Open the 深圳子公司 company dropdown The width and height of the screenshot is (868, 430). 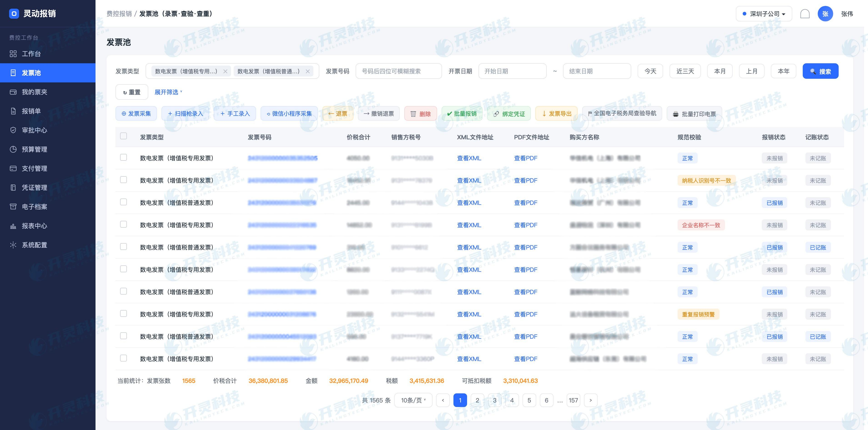[x=764, y=14]
